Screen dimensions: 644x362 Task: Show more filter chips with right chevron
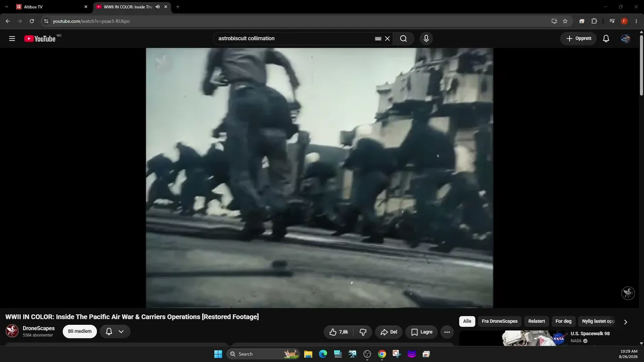(625, 322)
